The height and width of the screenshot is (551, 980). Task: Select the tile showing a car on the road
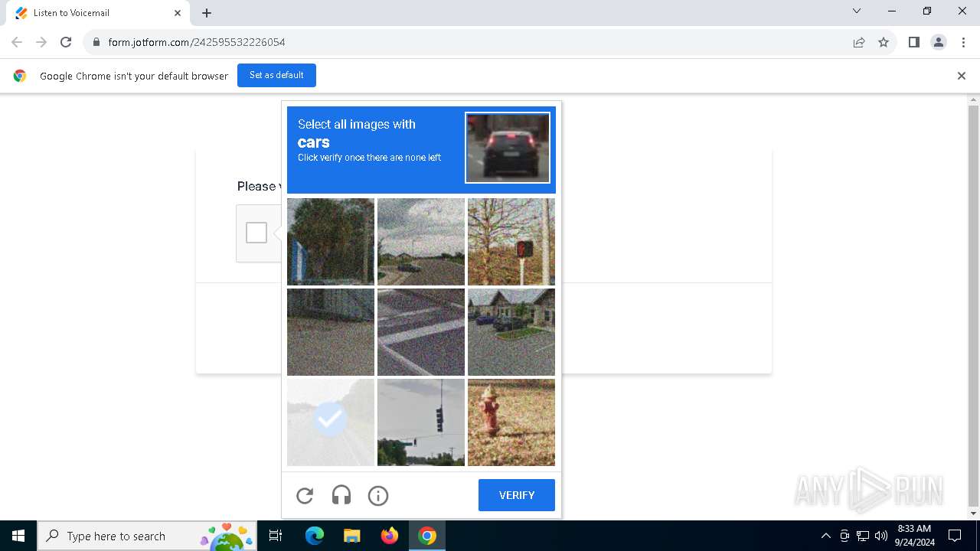(421, 242)
